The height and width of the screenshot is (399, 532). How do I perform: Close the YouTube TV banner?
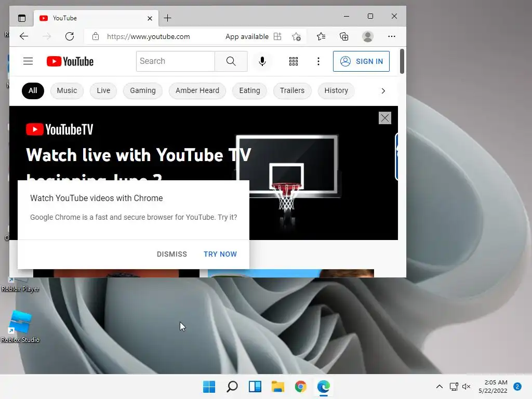[x=385, y=118]
